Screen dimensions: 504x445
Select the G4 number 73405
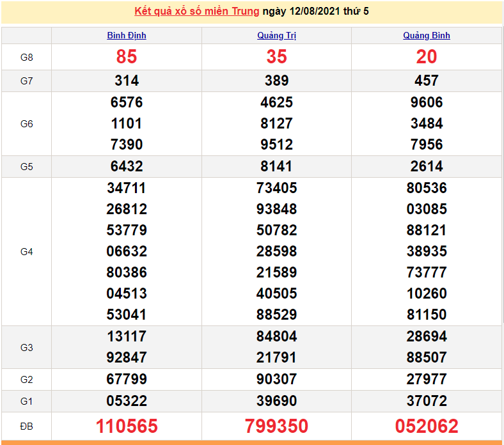[276, 188]
